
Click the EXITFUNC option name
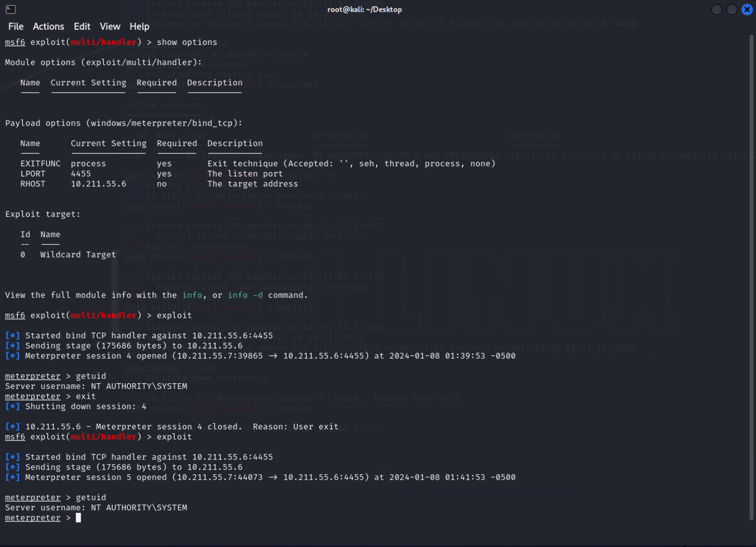click(40, 164)
